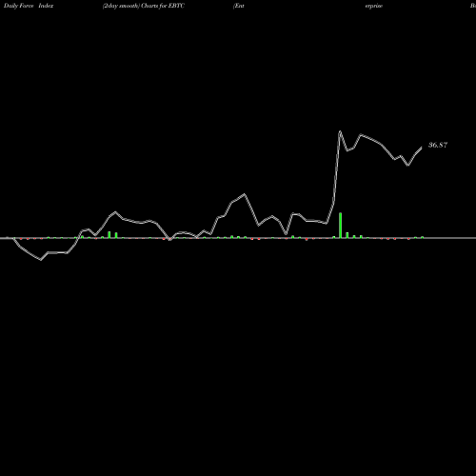The image size is (476, 476).
Task: Click the '(2day smooth) Charts for EBTC' label
Action: coord(144,6)
